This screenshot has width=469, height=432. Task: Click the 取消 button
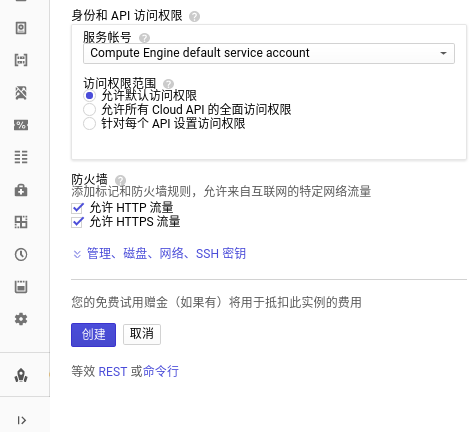coord(142,334)
